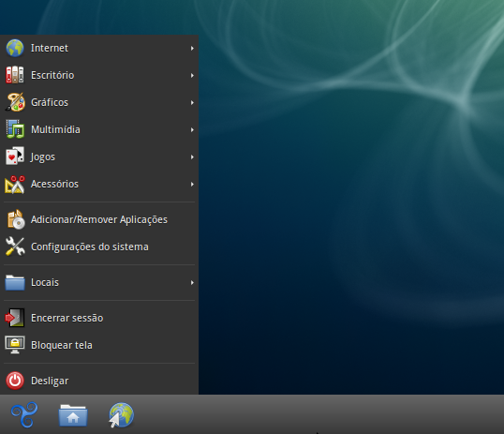This screenshot has height=434, width=504.
Task: Click the blue triskelion start menu button
Action: point(24,414)
